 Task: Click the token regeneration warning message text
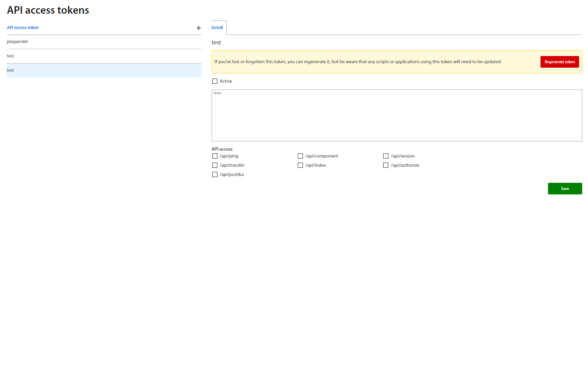[x=358, y=62]
